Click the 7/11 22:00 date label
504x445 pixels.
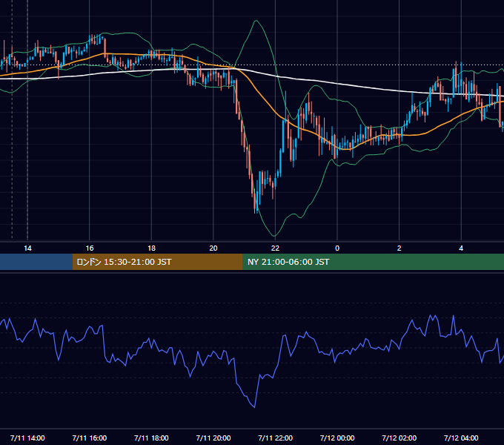276,438
